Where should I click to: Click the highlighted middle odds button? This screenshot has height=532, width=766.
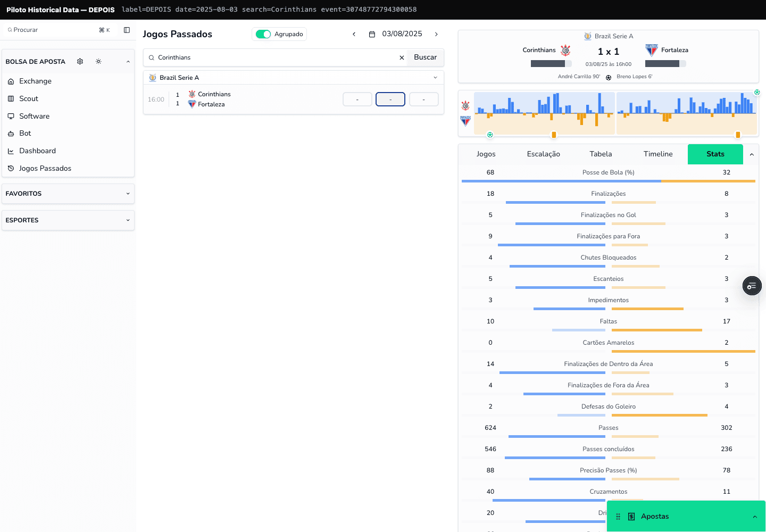click(390, 99)
